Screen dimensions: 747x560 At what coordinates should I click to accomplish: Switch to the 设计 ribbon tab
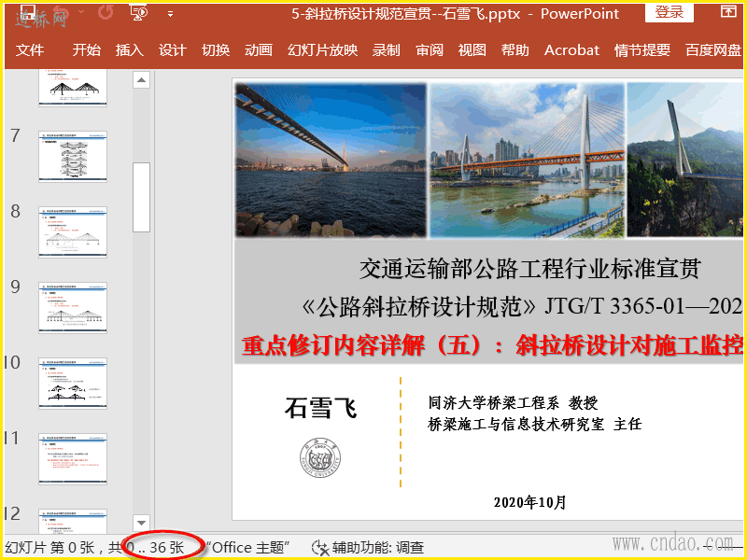tap(173, 50)
